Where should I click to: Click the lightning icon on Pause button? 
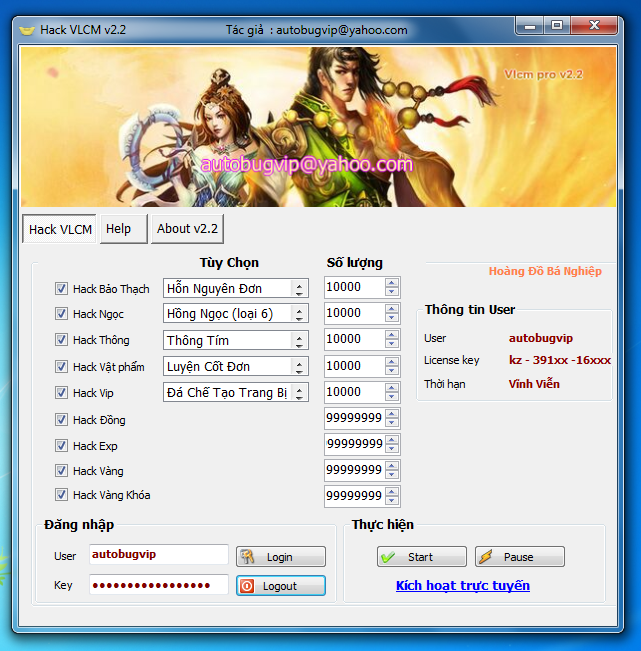tap(485, 557)
